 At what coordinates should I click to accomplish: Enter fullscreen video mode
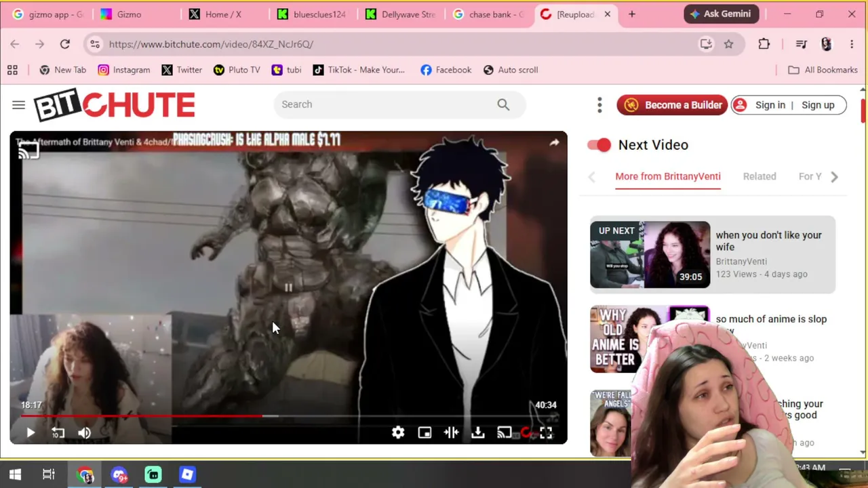click(546, 432)
